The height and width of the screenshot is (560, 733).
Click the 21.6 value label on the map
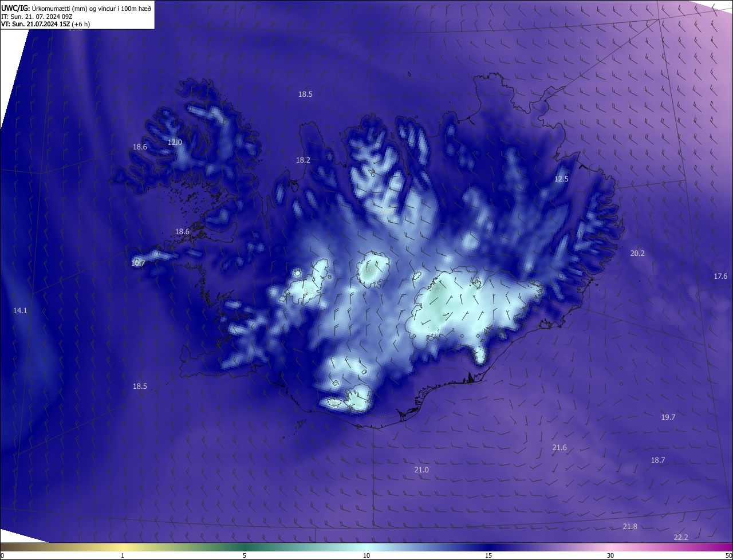coord(559,448)
